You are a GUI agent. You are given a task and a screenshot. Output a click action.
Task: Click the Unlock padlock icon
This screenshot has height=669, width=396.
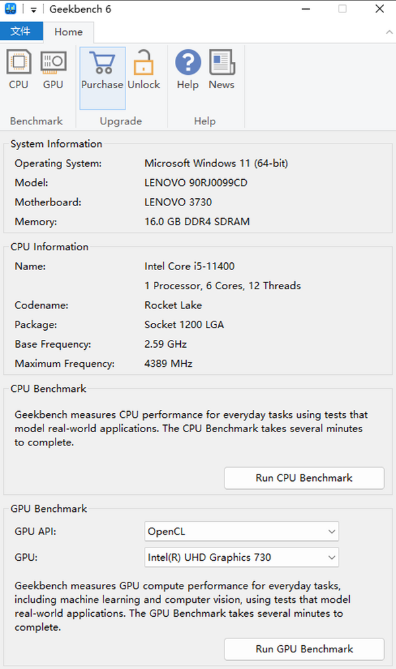point(144,70)
